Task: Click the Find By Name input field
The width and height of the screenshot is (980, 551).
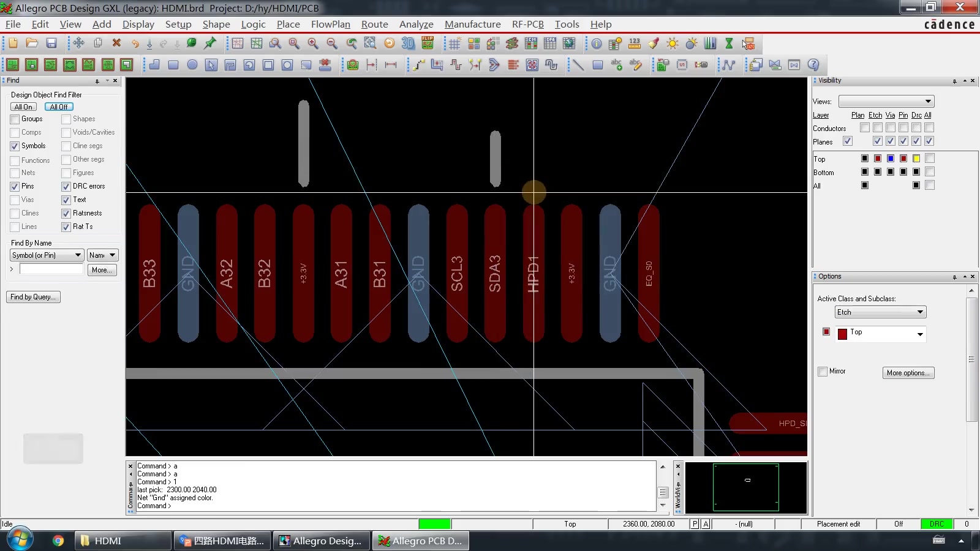Action: pyautogui.click(x=51, y=269)
